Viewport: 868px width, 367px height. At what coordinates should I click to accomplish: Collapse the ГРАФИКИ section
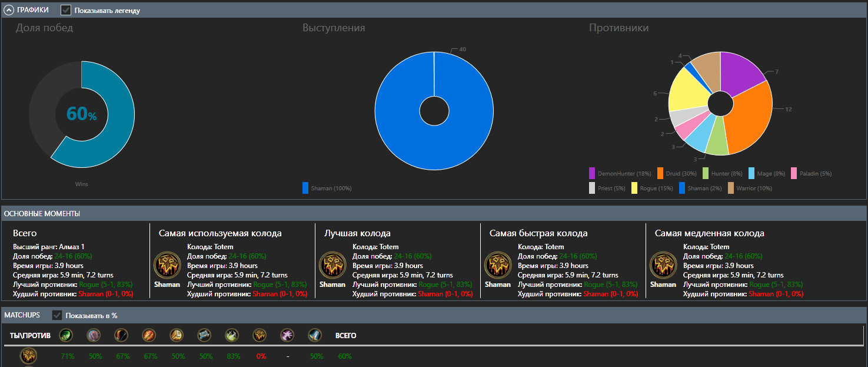tap(9, 10)
